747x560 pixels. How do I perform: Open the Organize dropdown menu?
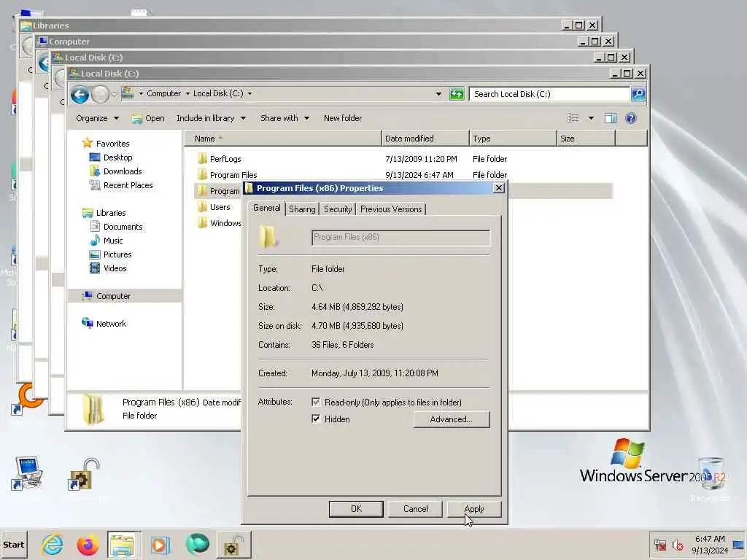pyautogui.click(x=97, y=118)
